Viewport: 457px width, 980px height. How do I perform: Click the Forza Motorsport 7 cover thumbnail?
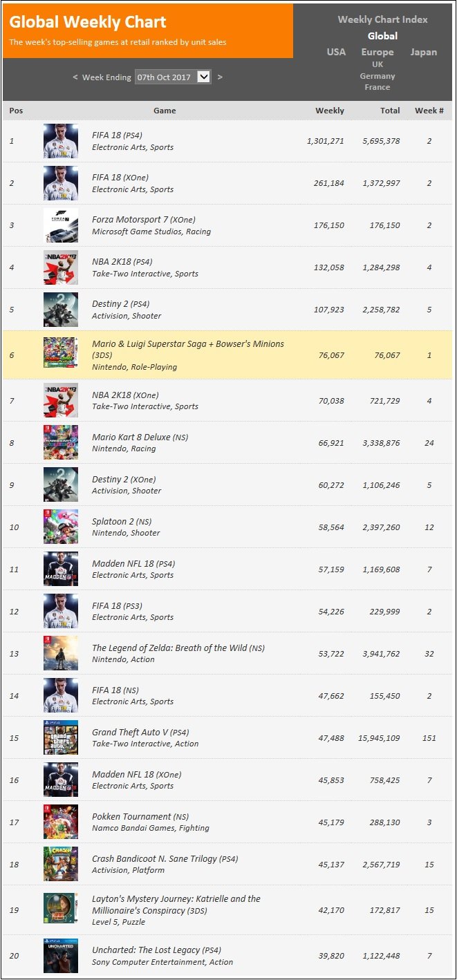[61, 225]
